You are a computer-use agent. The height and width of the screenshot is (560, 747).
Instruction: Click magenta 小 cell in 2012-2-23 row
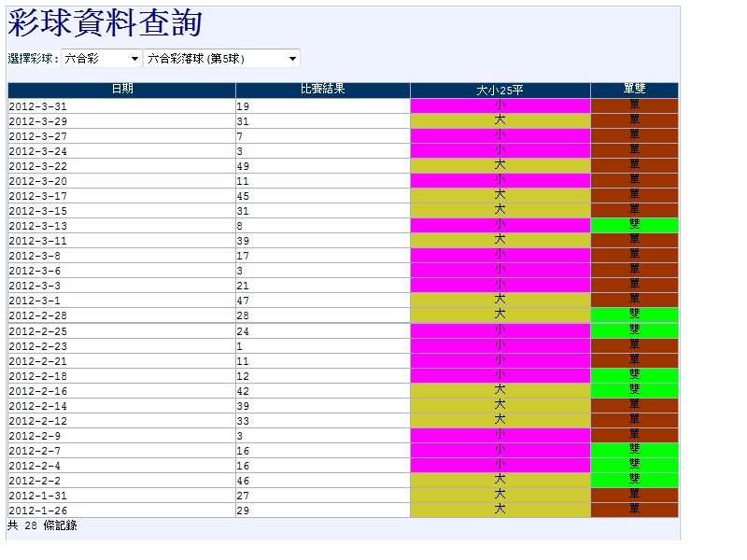pos(500,345)
